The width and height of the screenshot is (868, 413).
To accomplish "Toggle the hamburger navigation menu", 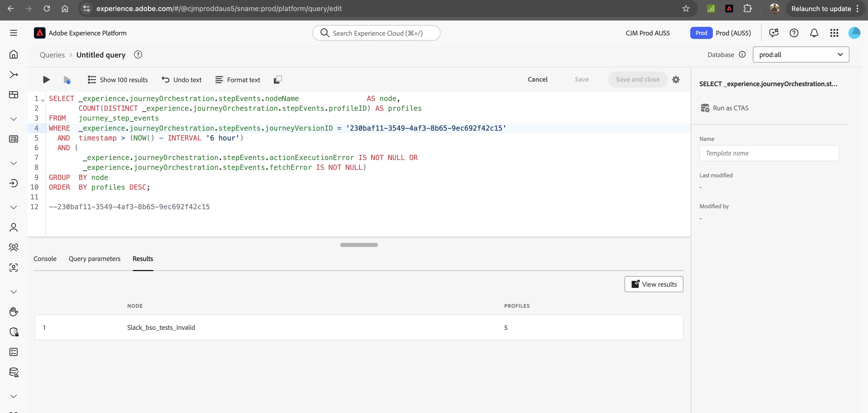I will point(14,33).
